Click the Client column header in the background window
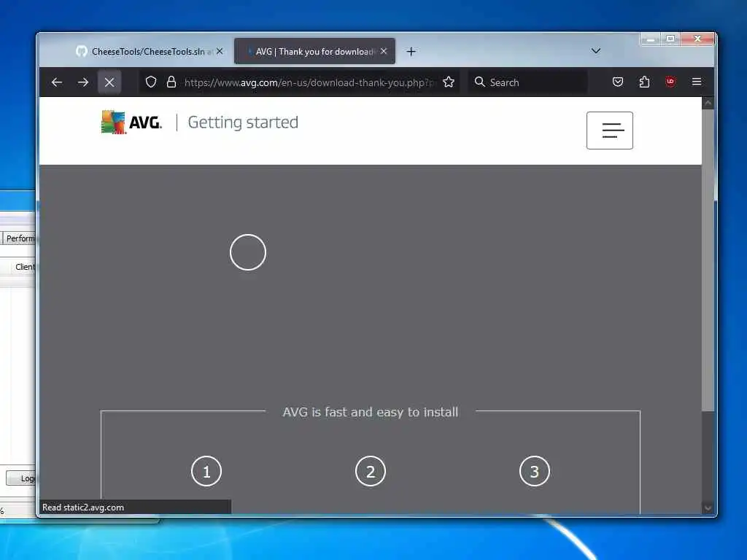This screenshot has width=747, height=560. click(25, 267)
